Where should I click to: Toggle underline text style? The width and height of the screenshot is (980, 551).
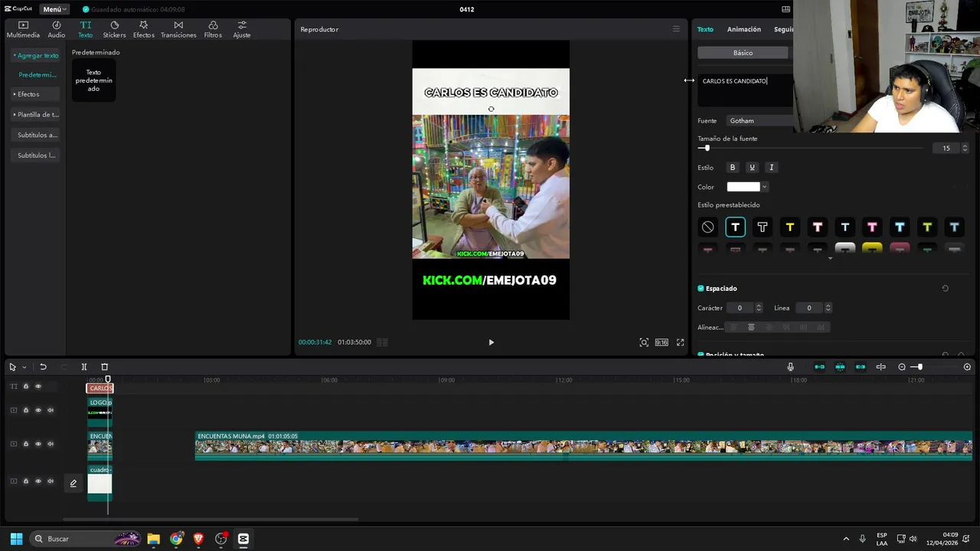click(x=752, y=168)
